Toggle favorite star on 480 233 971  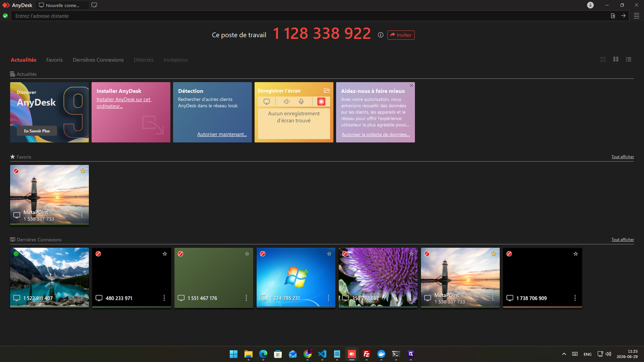click(x=165, y=254)
